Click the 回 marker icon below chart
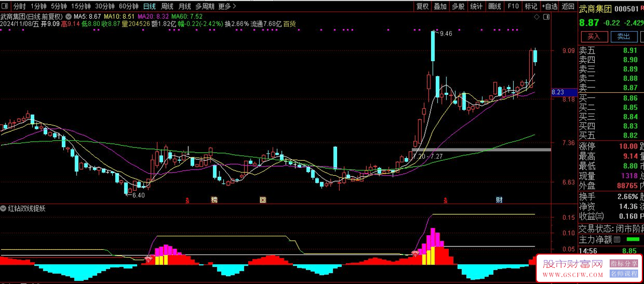Viewport: 644px width, 284px height. pos(263,200)
